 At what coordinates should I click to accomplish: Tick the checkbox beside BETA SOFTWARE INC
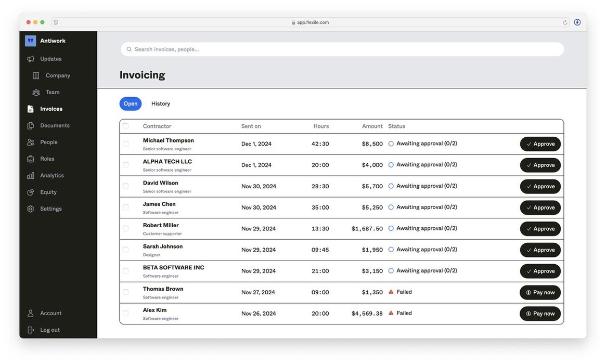[x=125, y=271]
